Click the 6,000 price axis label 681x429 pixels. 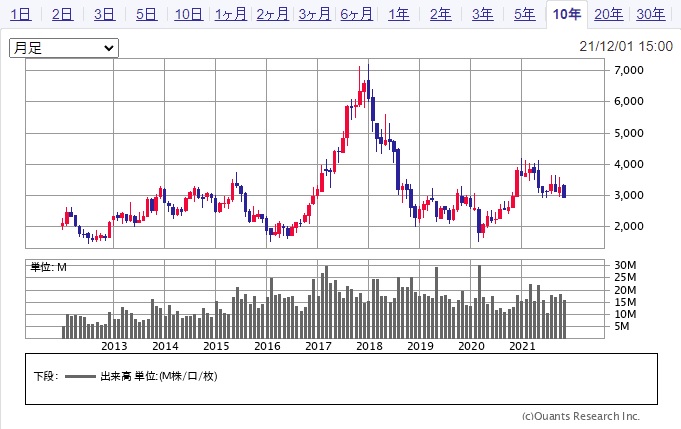coord(628,101)
